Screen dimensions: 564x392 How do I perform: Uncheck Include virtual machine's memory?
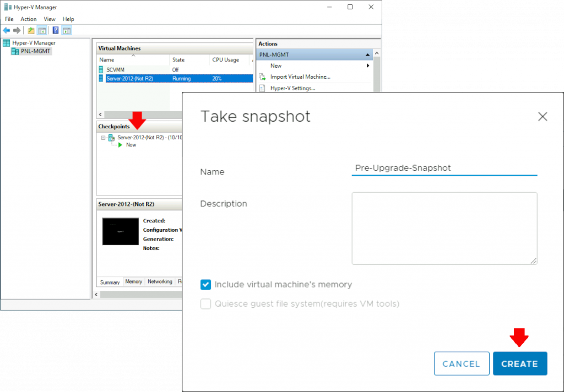pos(205,285)
